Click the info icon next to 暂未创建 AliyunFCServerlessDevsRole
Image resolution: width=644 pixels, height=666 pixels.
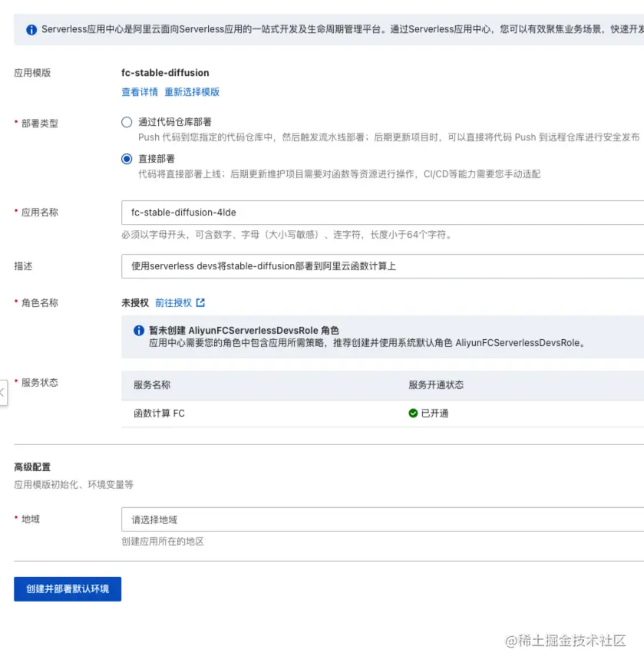click(139, 331)
